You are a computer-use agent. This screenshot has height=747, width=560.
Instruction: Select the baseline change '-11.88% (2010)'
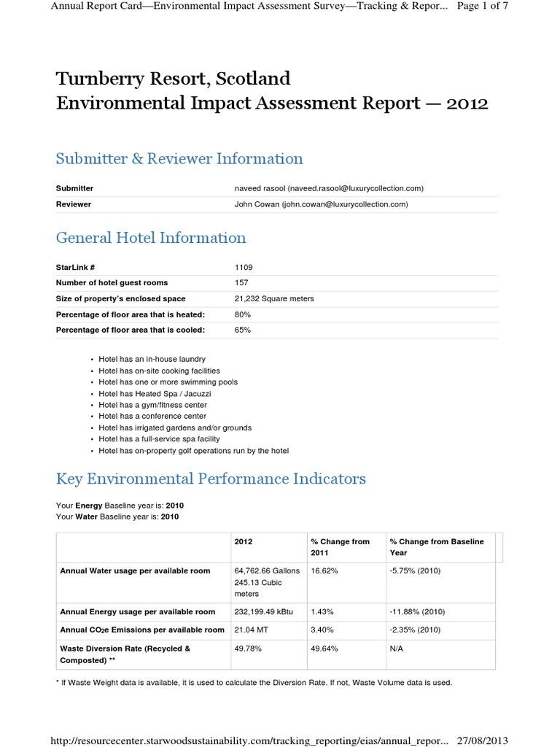pos(417,612)
